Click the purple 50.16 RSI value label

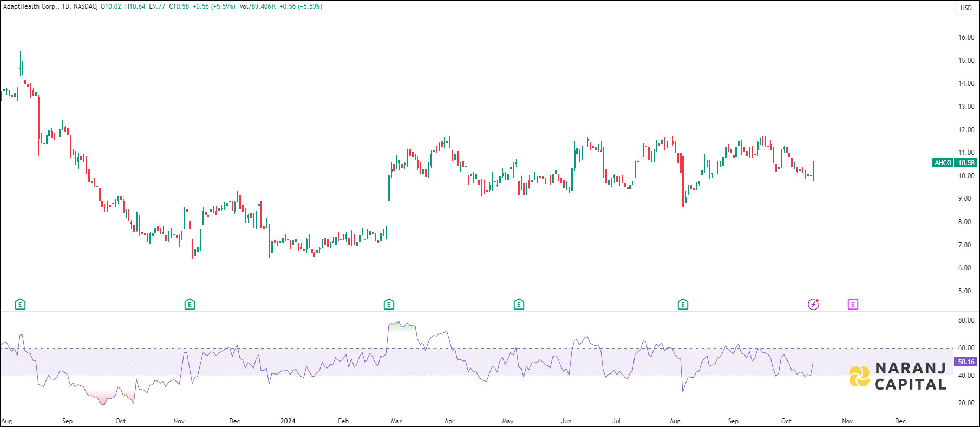click(x=966, y=362)
